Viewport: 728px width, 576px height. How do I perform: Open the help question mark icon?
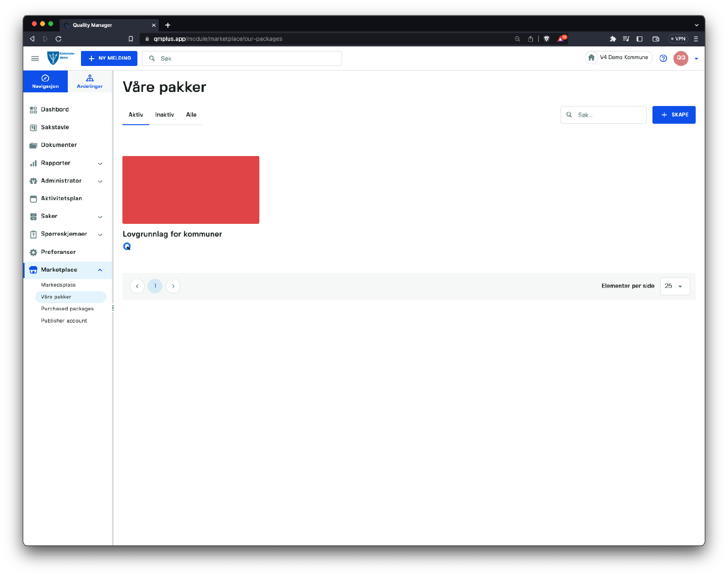pyautogui.click(x=663, y=58)
